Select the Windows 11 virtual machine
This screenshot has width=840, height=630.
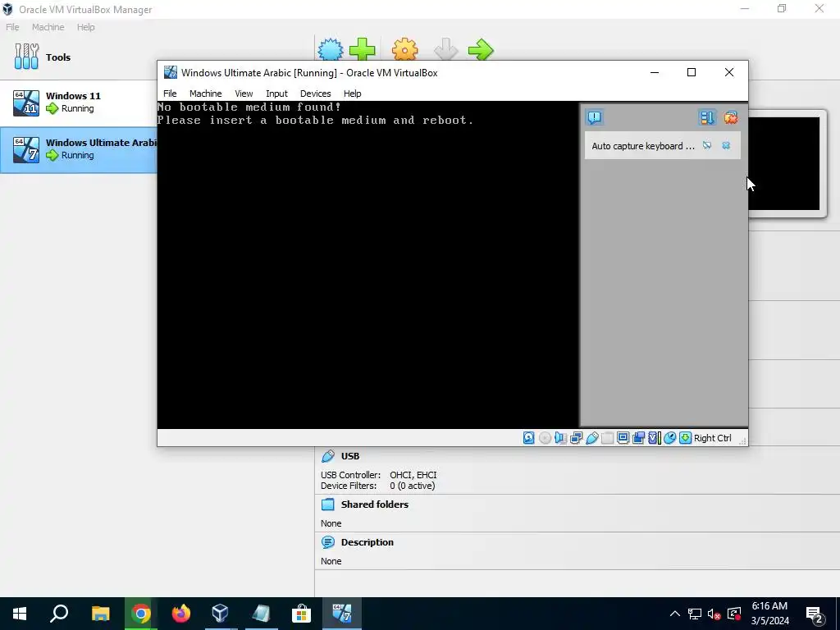[x=78, y=103]
